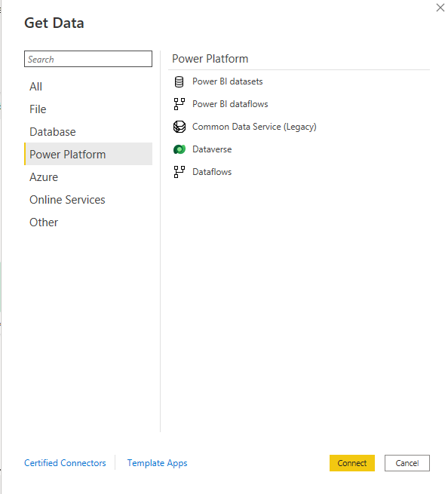448x494 pixels.
Task: Show the Online Services category
Action: tap(88, 200)
